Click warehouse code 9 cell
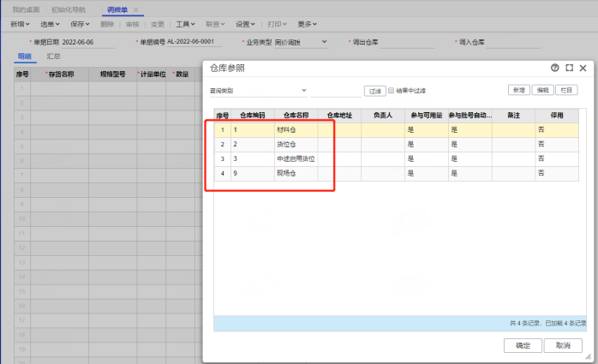 pyautogui.click(x=253, y=173)
